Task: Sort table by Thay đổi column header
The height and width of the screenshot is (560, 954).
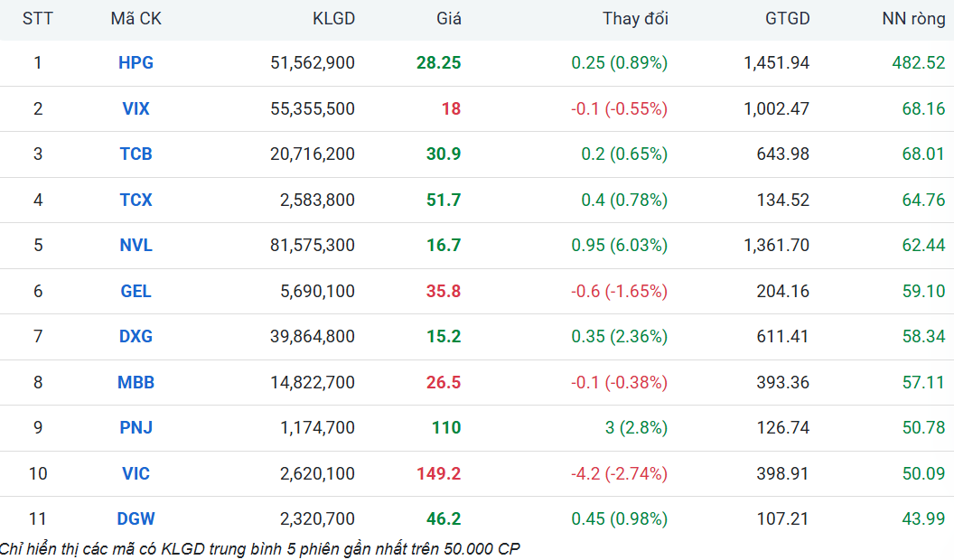Action: click(x=635, y=19)
